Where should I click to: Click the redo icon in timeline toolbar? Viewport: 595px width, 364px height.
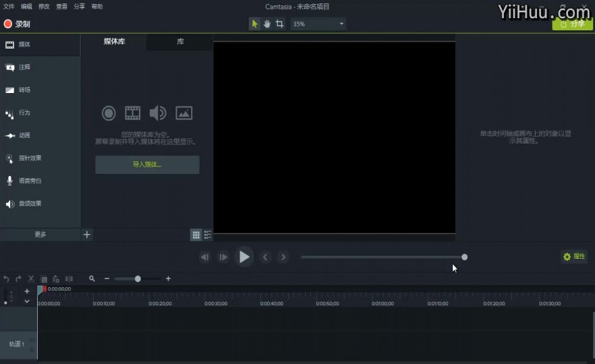pyautogui.click(x=18, y=279)
